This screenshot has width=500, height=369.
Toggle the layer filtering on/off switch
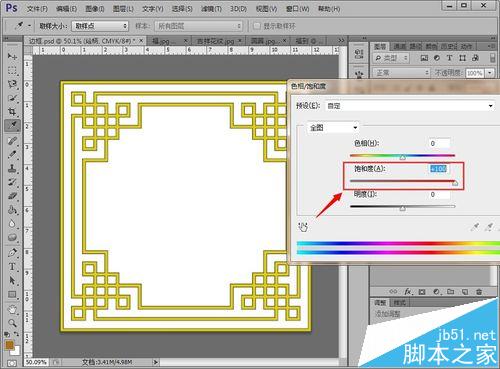[x=492, y=58]
